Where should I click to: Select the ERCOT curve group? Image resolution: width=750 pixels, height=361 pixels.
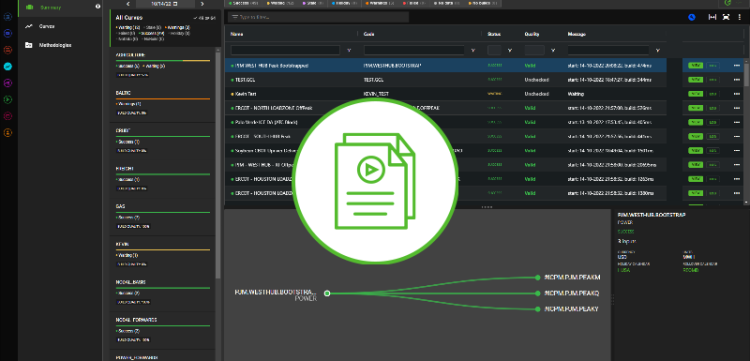pos(163,141)
